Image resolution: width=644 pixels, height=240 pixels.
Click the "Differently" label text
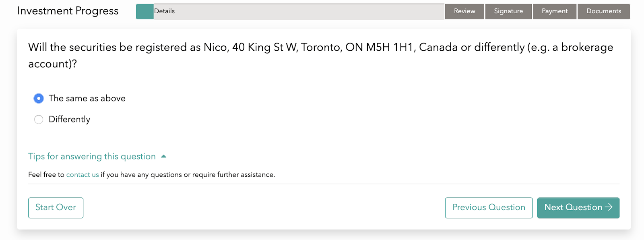click(69, 120)
